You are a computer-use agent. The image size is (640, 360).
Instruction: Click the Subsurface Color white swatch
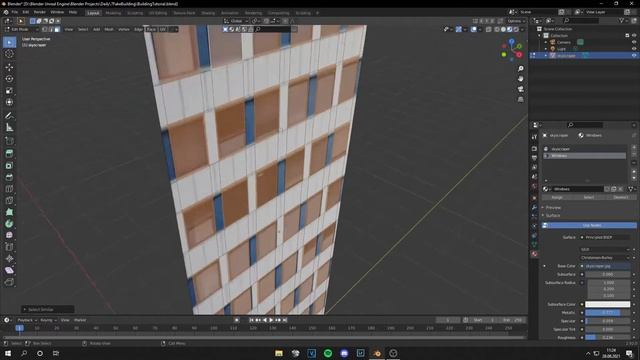(608, 304)
